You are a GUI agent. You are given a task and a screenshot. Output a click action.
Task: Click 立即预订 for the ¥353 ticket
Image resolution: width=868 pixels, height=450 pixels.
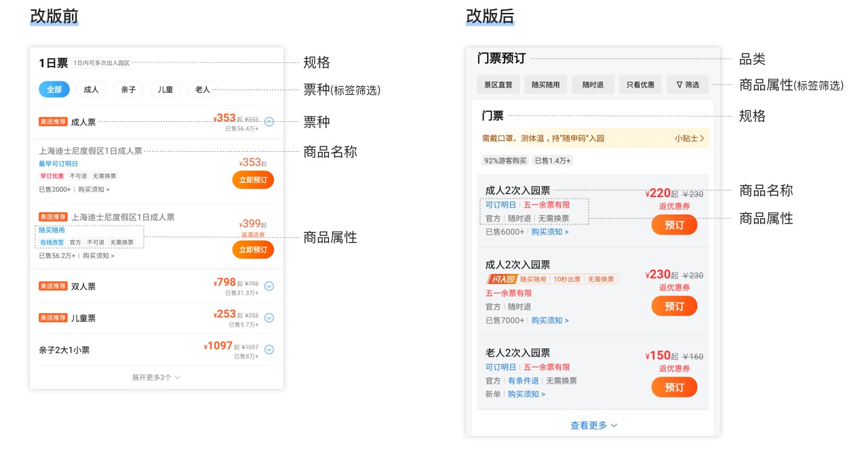(x=252, y=180)
